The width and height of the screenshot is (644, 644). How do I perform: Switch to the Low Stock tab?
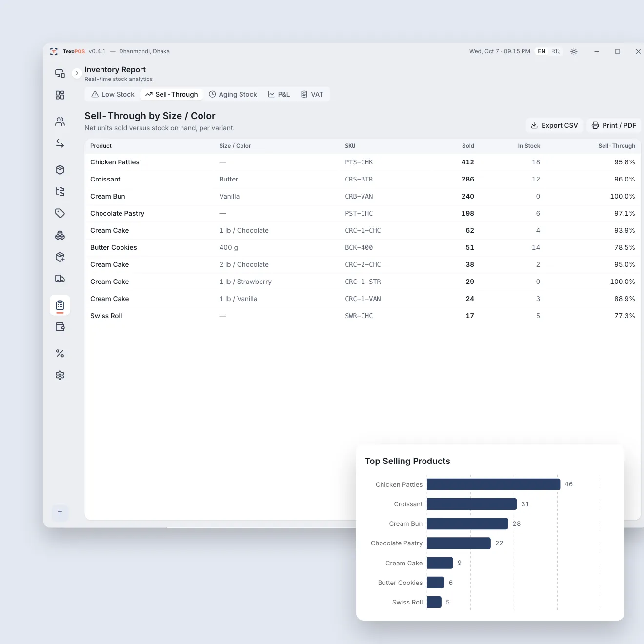point(113,94)
